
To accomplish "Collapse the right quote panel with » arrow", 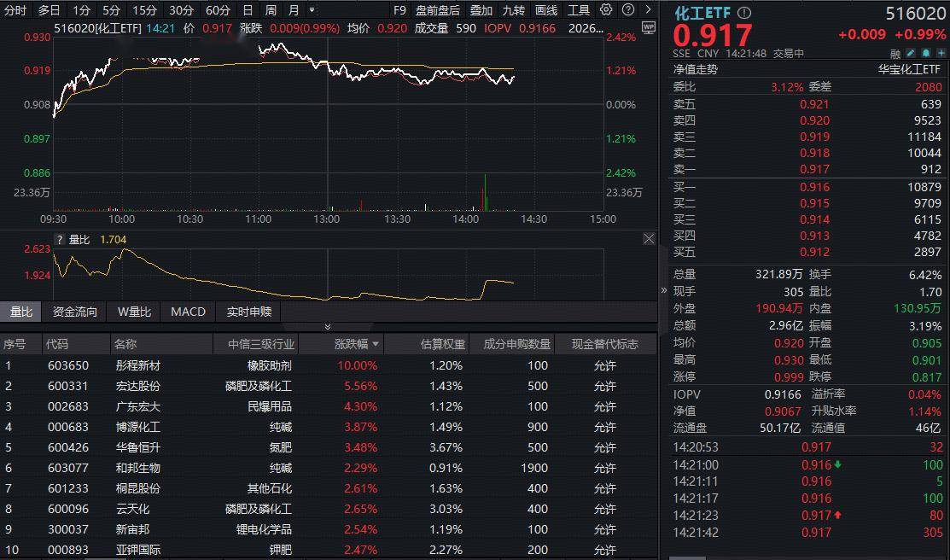I will (x=663, y=290).
